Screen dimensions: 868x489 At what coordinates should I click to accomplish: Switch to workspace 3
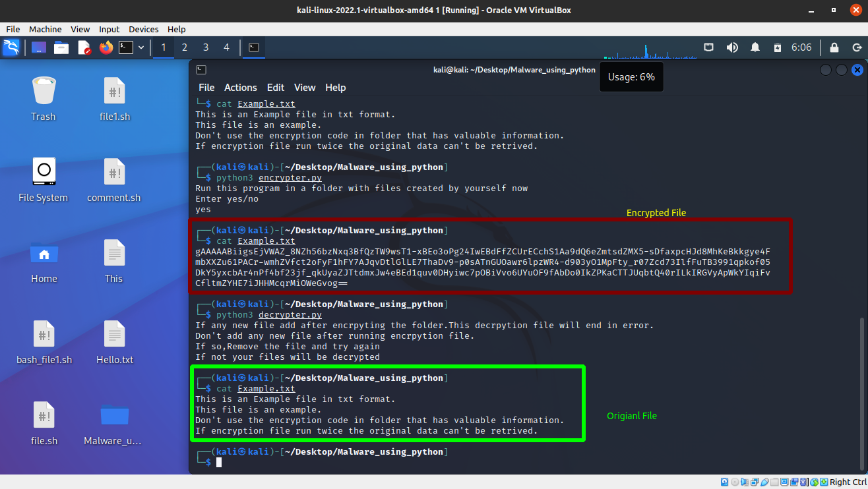point(206,47)
